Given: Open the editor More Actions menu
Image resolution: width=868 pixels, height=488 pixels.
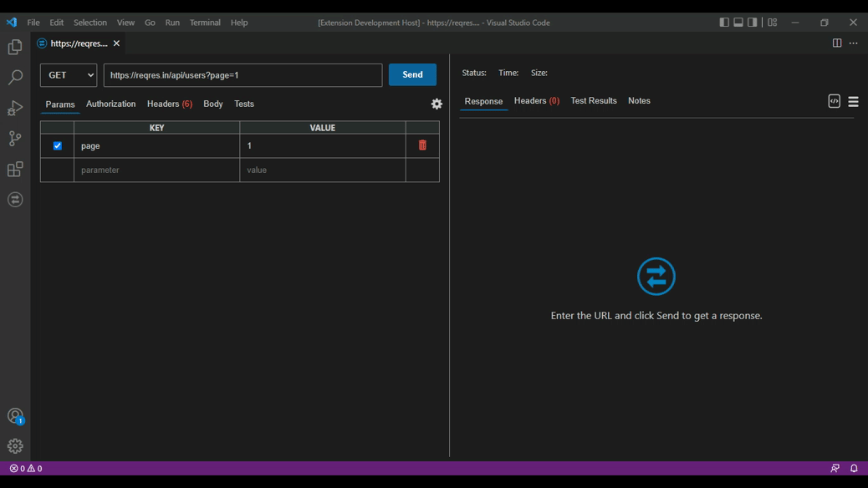Looking at the screenshot, I should [853, 43].
